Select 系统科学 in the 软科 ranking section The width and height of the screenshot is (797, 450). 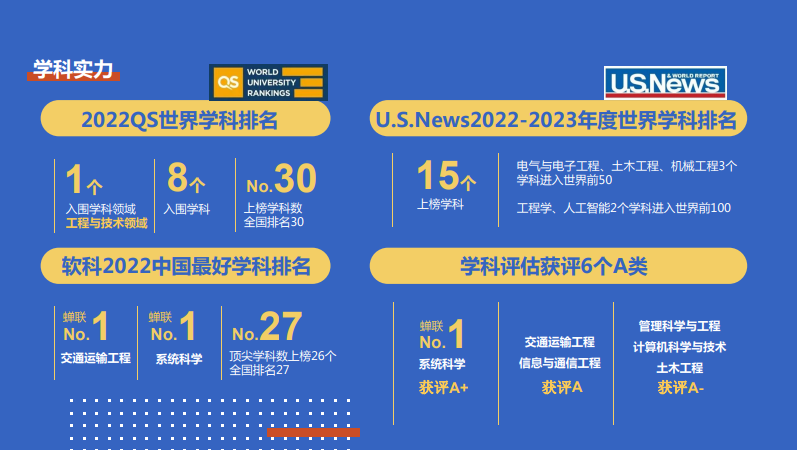click(x=179, y=359)
